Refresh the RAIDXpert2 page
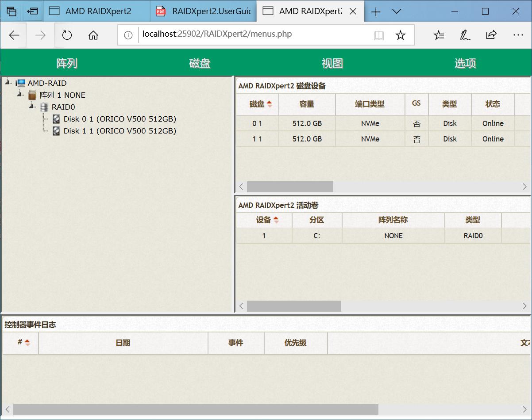This screenshot has height=420, width=532. pyautogui.click(x=67, y=35)
